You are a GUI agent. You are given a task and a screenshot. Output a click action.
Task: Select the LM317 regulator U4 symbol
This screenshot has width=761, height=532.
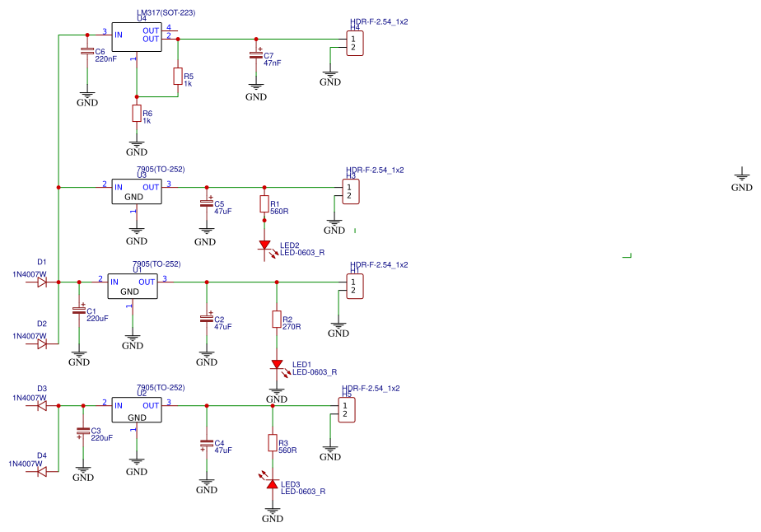pos(137,37)
